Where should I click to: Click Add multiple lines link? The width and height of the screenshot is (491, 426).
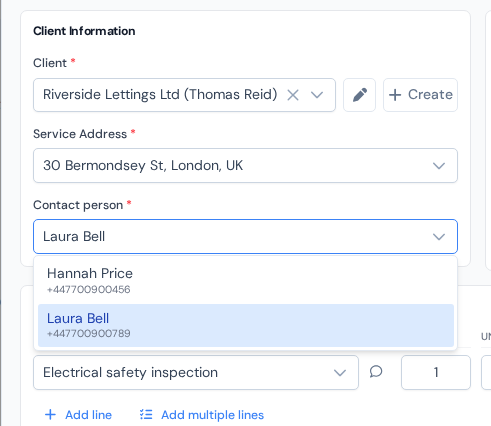[x=202, y=415]
